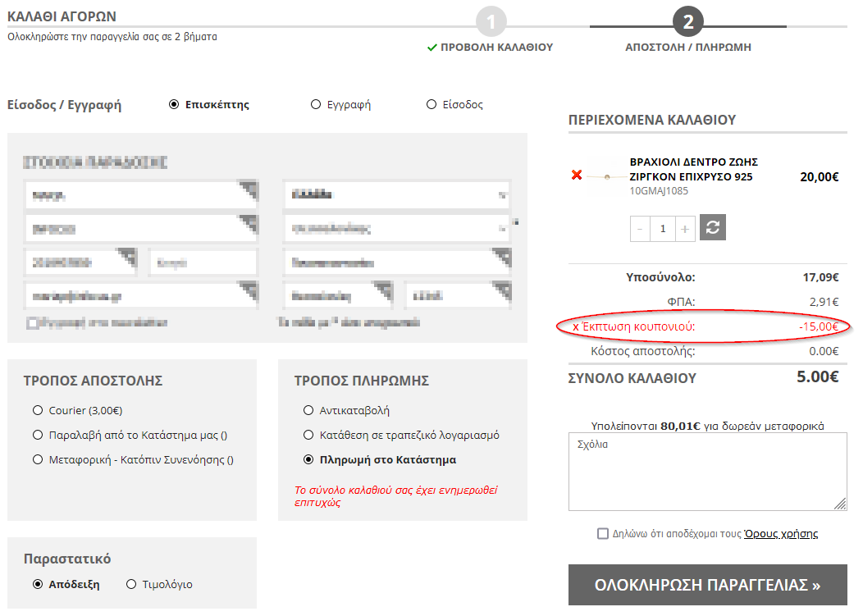Remove the bracelet item with red X

point(576,175)
